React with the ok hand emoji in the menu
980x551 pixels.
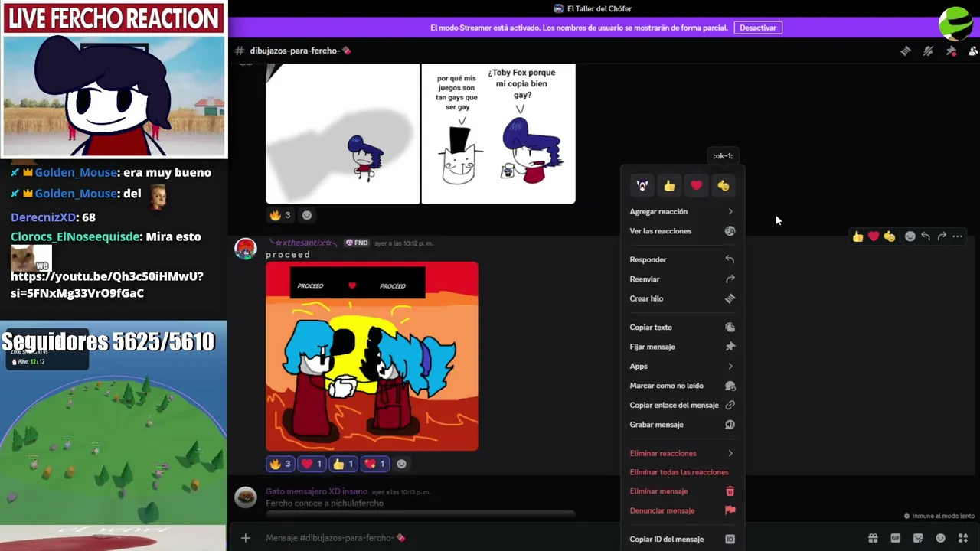tap(723, 185)
